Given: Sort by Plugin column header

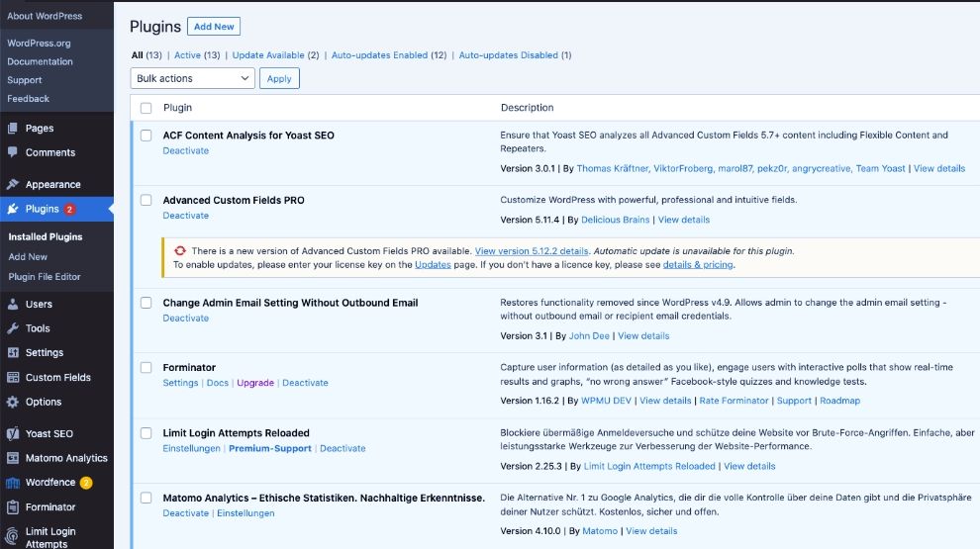Looking at the screenshot, I should pyautogui.click(x=177, y=108).
